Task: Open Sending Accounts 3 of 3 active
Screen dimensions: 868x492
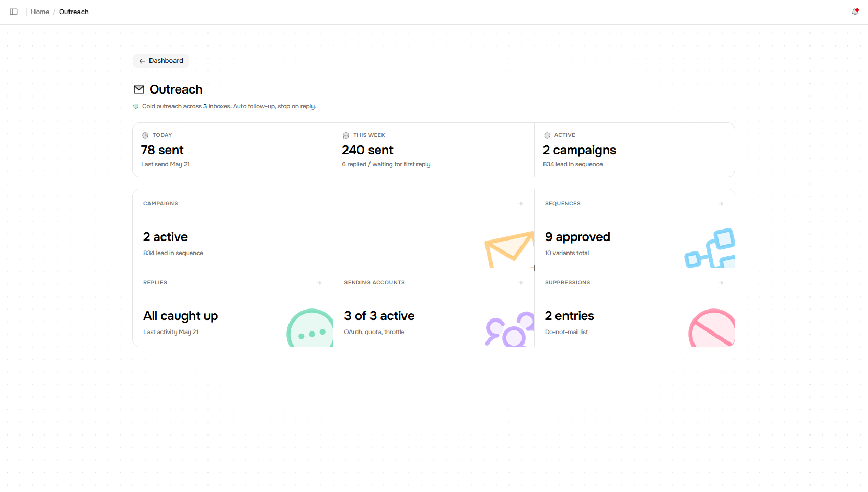Action: point(434,307)
